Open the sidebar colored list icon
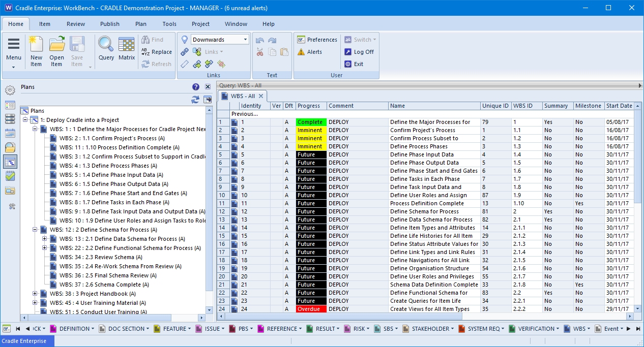 click(x=10, y=105)
